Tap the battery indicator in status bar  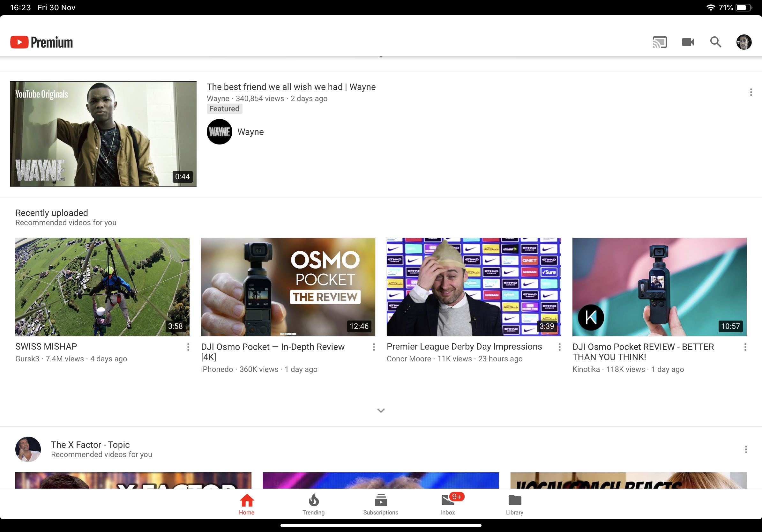(744, 8)
